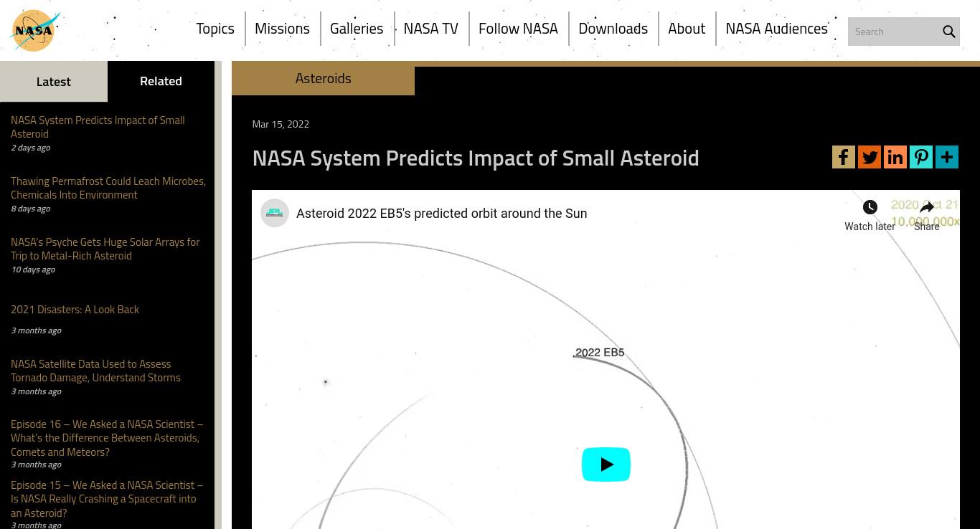Open the Galleries menu
Viewport: 980px width, 529px height.
tap(357, 29)
